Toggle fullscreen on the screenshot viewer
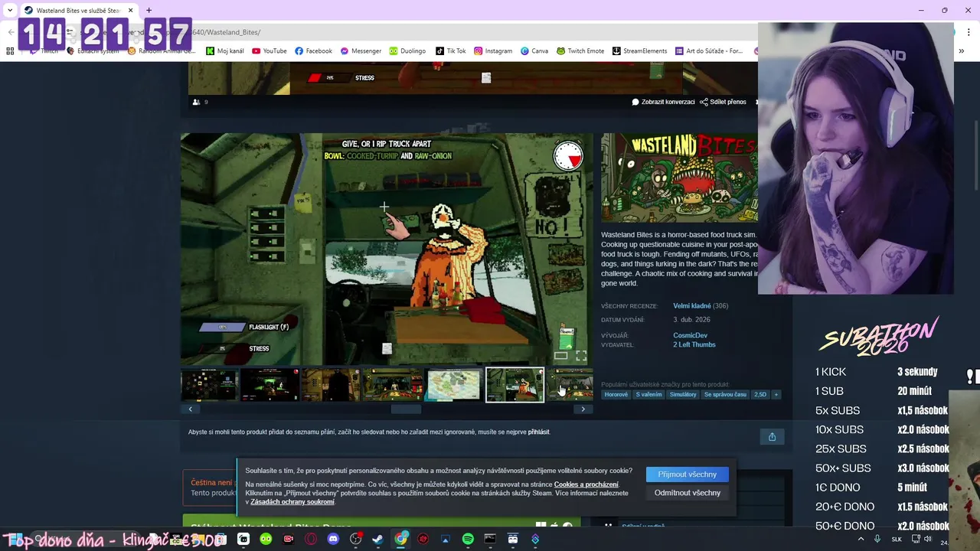Viewport: 980px width, 551px height. tap(581, 356)
